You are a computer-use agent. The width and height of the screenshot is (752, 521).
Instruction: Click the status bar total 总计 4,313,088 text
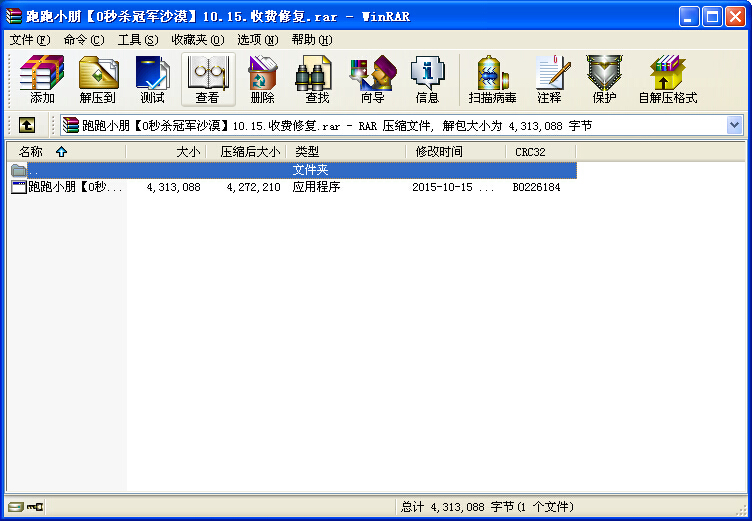[487, 507]
